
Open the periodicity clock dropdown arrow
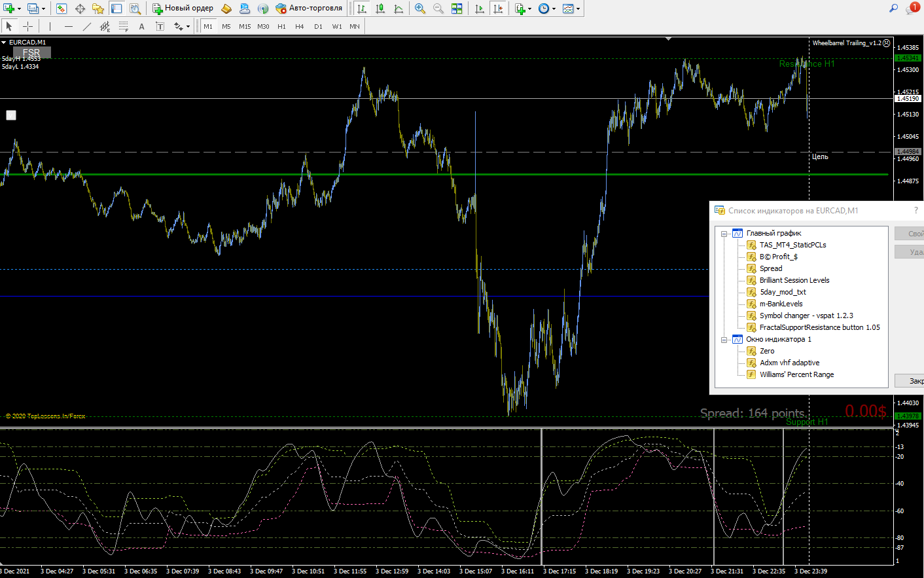tap(554, 9)
